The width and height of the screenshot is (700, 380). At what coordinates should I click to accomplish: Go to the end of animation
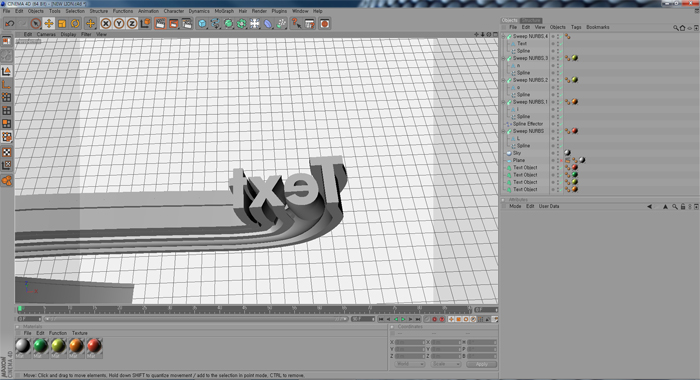(x=418, y=319)
